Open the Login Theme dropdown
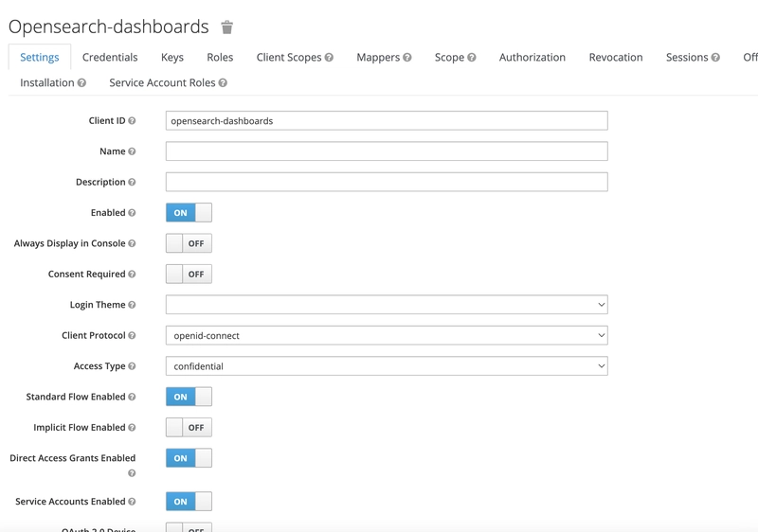 coord(387,305)
